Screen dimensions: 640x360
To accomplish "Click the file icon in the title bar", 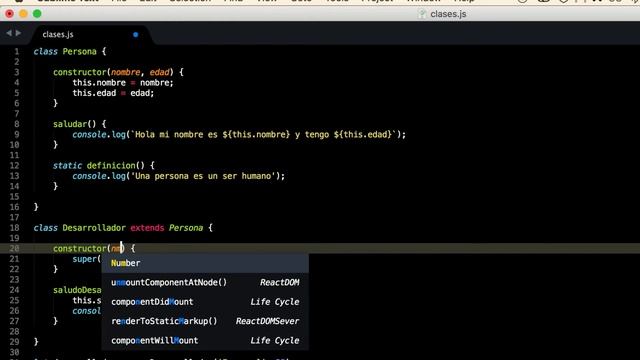I will pyautogui.click(x=422, y=14).
